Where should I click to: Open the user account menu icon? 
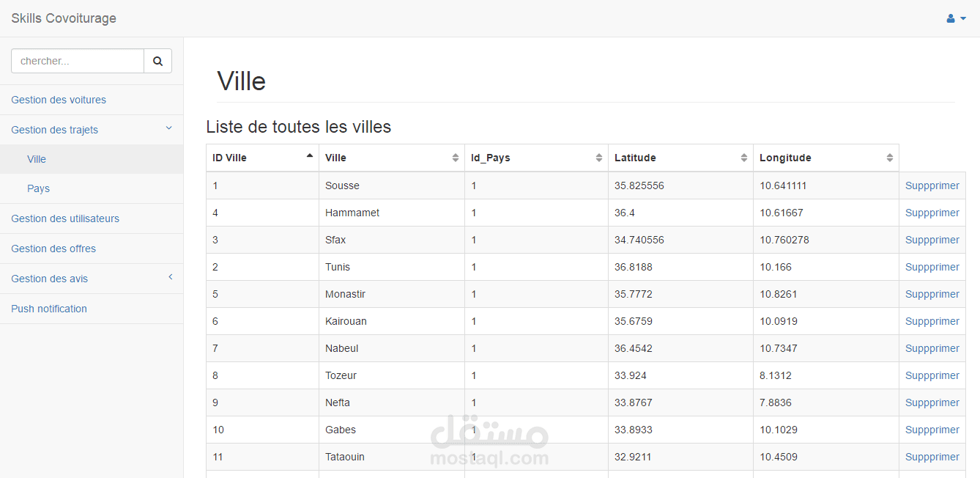pos(951,18)
